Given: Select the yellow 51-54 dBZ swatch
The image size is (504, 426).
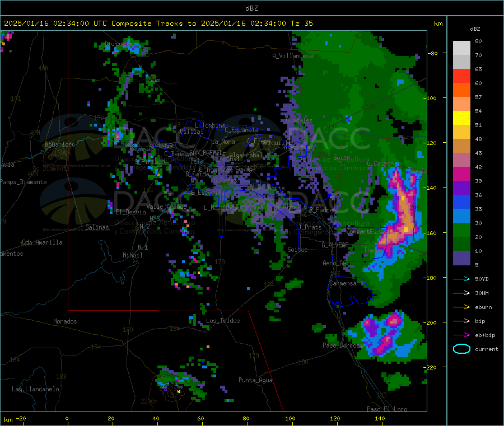Looking at the screenshot, I should coord(461,118).
